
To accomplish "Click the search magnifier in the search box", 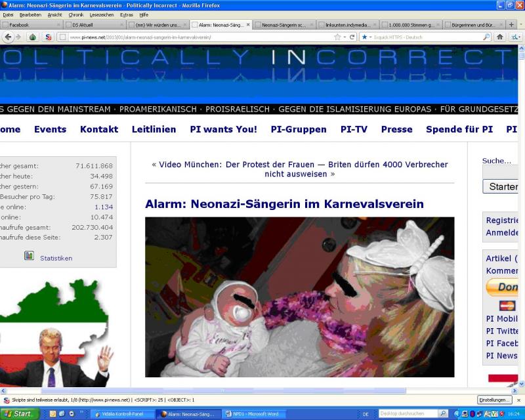I will click(486, 37).
